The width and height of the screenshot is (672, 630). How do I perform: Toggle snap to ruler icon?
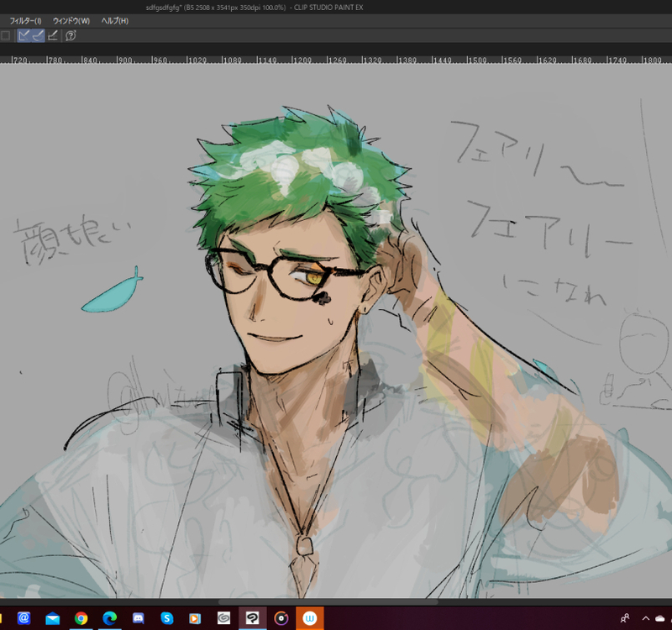[24, 35]
